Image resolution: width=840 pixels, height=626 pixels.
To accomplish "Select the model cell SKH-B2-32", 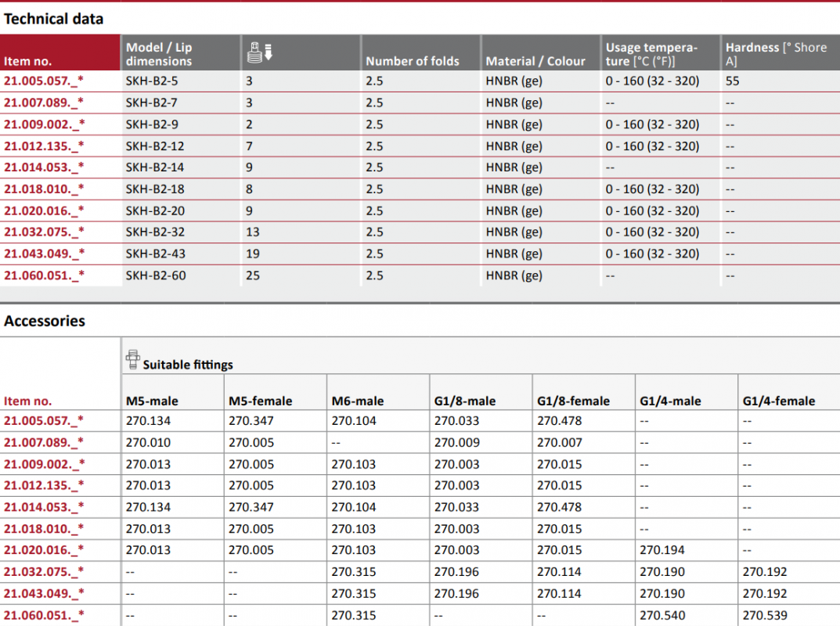I will (x=155, y=232).
